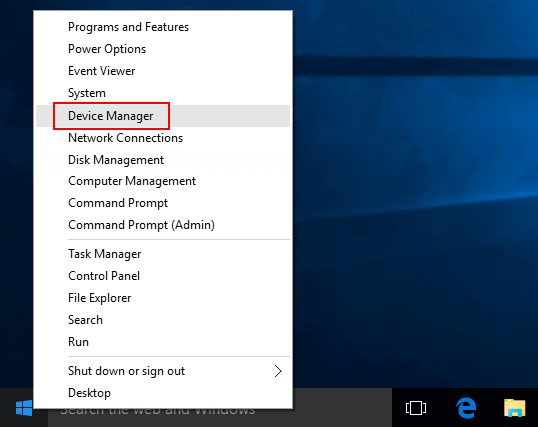Select Device Manager
538x427 pixels.
163,116
